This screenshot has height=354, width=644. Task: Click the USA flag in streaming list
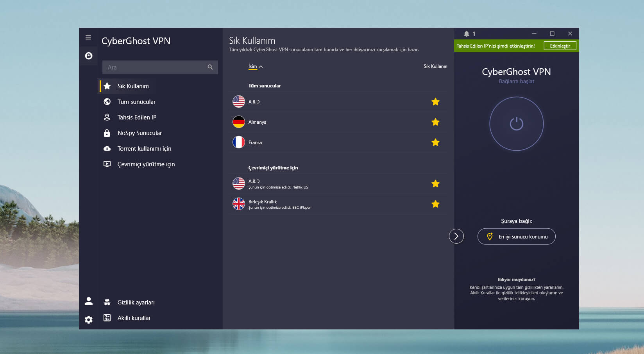[x=239, y=183]
